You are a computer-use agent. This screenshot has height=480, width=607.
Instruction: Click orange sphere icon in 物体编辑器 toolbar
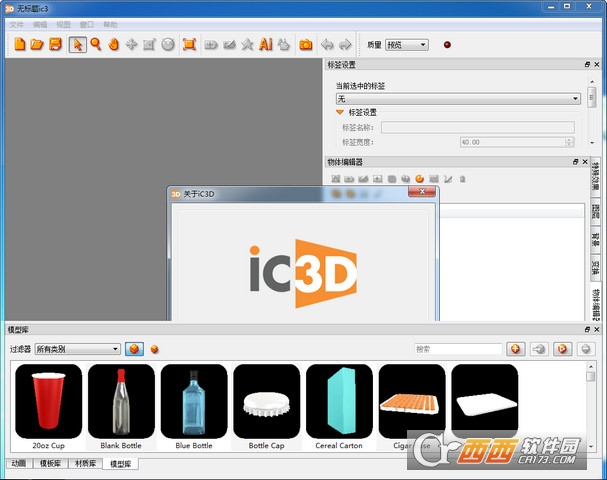420,179
